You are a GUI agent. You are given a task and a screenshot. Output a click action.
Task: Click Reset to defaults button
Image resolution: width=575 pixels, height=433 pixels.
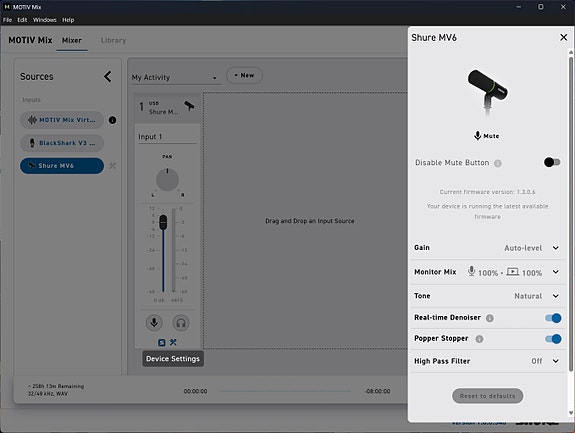(x=487, y=396)
